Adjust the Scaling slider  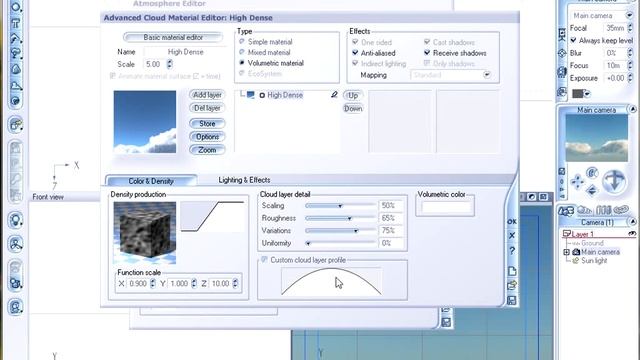coord(340,206)
